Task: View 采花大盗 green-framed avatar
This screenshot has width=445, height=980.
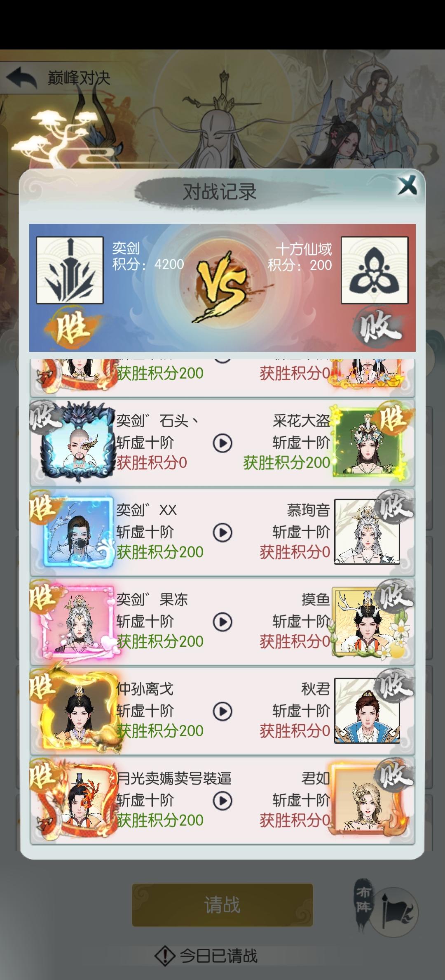Action: click(x=368, y=443)
